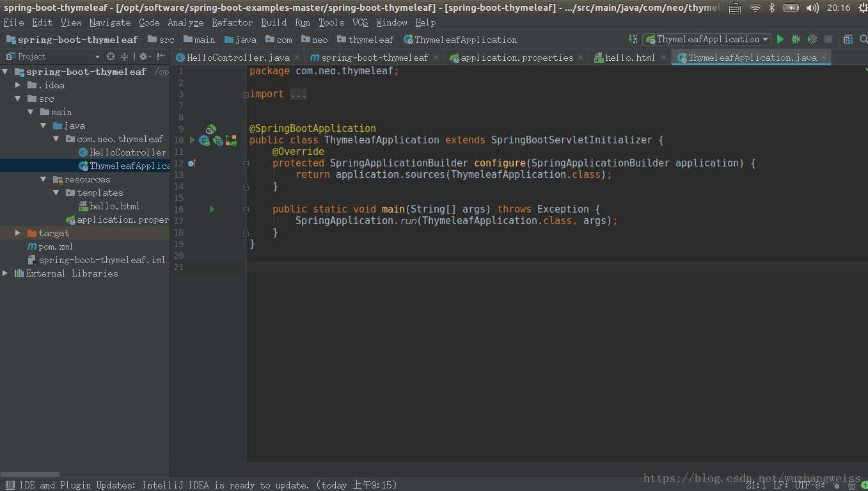
Task: Collapse all nodes in Project panel
Action: point(125,56)
